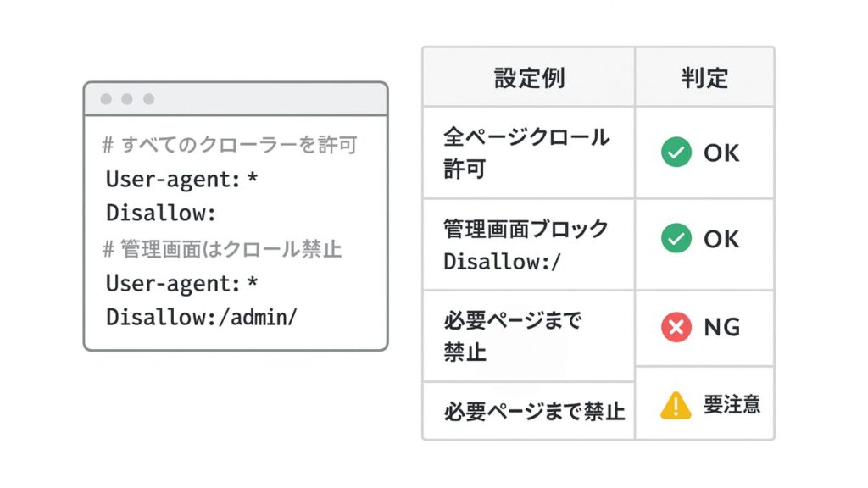Click the 全ページクロール許可 table cell
The width and height of the screenshot is (868, 488).
[x=526, y=152]
